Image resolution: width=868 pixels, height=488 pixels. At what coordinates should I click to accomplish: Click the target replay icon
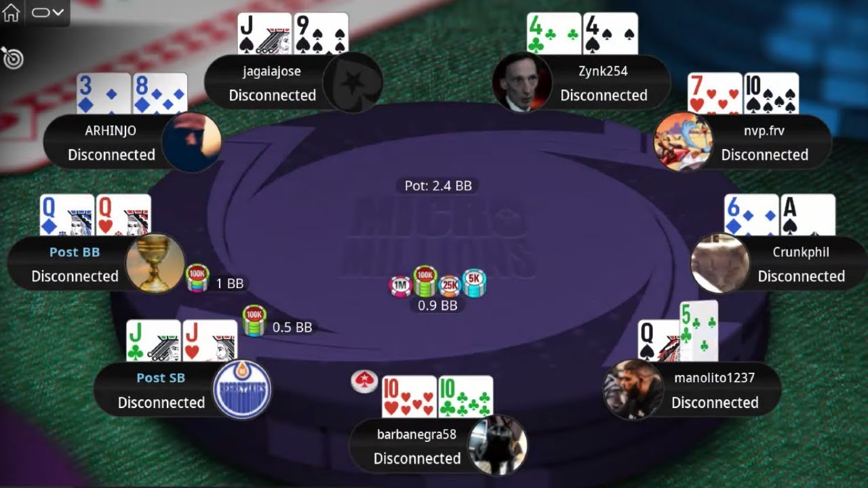point(12,58)
